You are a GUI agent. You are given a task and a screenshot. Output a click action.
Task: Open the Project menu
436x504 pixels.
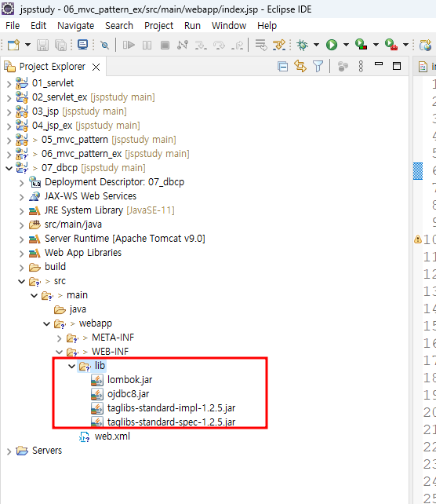coord(158,26)
